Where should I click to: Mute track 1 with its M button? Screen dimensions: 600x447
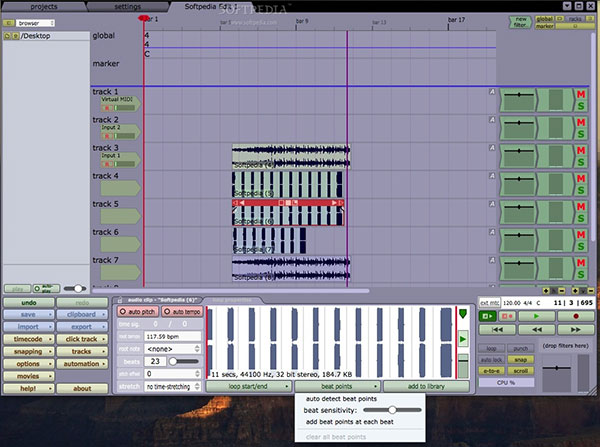tap(581, 94)
